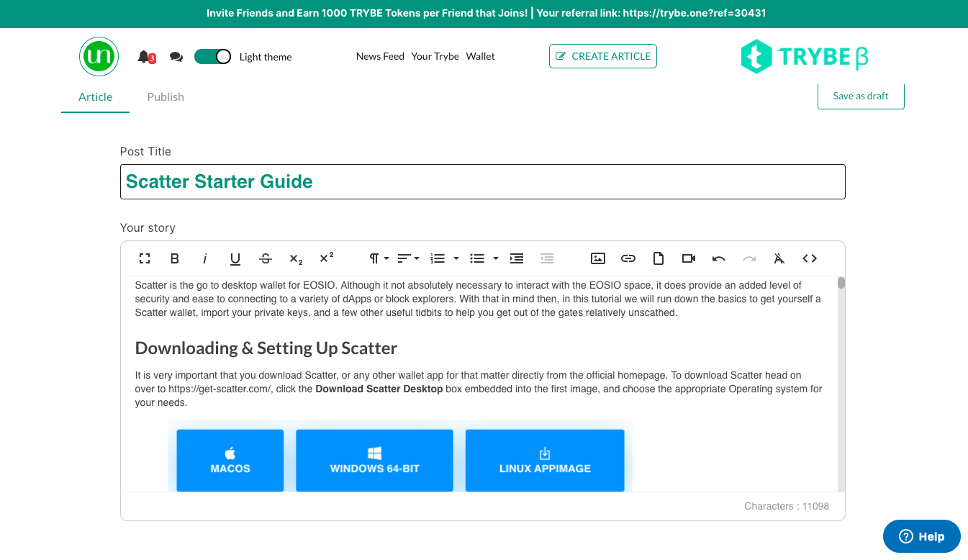
Task: Click the MACOS download image button
Action: [230, 461]
